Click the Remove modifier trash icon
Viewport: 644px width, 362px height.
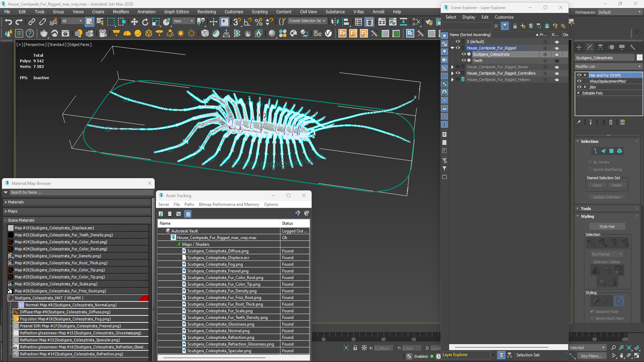pyautogui.click(x=611, y=122)
